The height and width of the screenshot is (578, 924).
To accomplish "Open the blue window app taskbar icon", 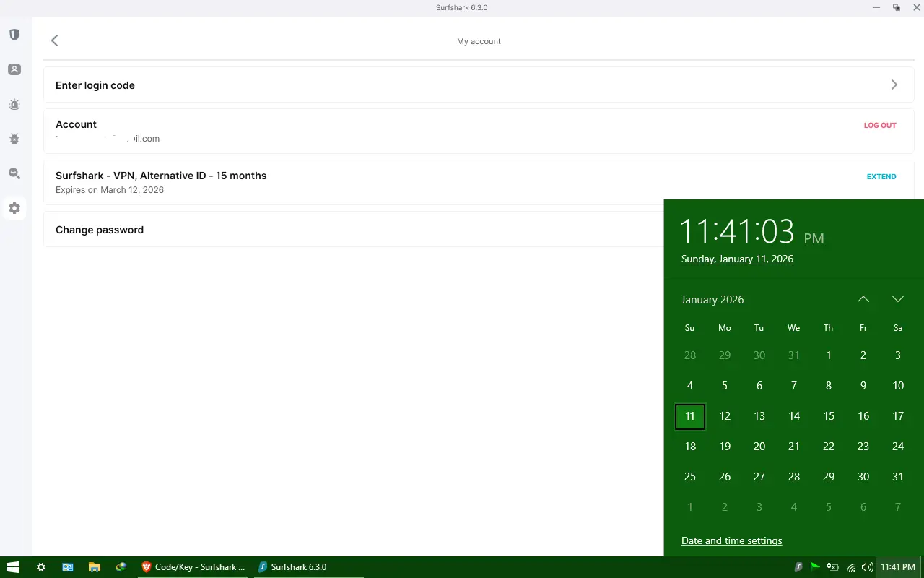I will (x=68, y=567).
